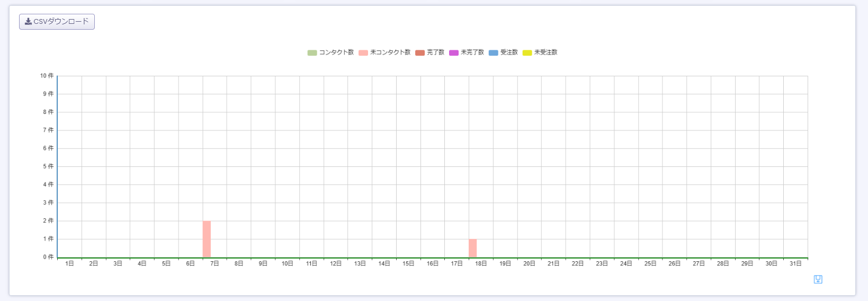Click the save chart image icon
The image size is (868, 301).
tap(818, 279)
